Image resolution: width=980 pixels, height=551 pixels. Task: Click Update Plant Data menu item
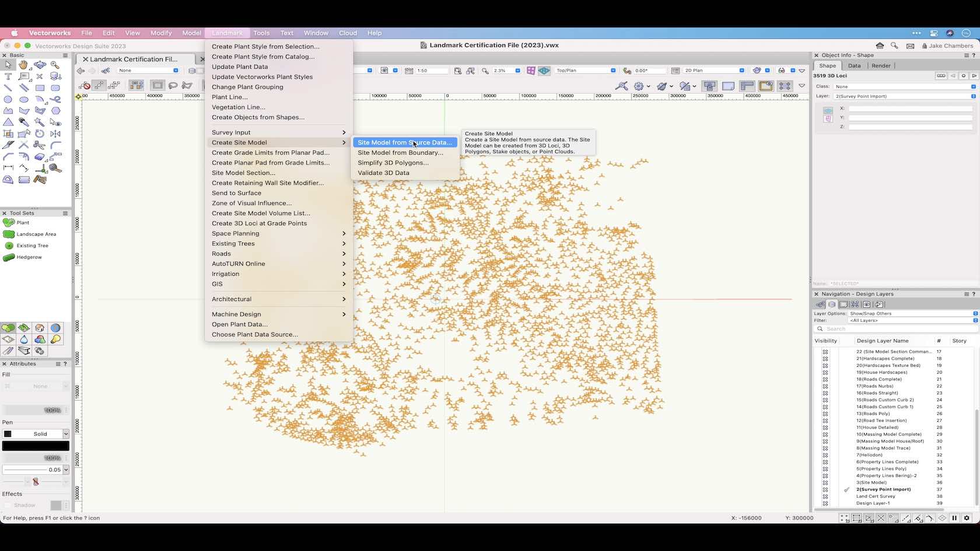pos(239,66)
